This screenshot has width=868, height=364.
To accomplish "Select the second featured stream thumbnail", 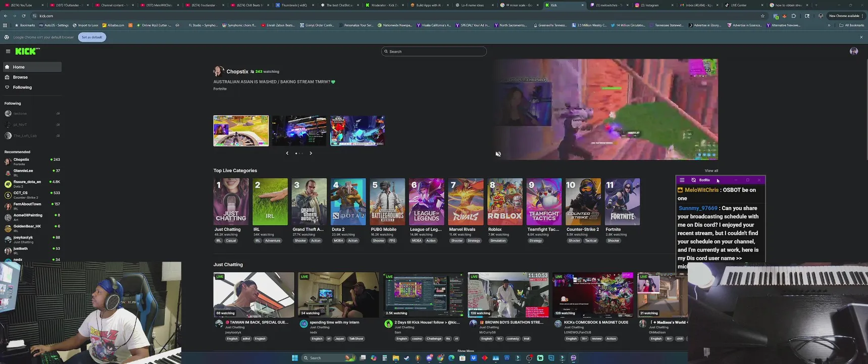I will coord(299,130).
